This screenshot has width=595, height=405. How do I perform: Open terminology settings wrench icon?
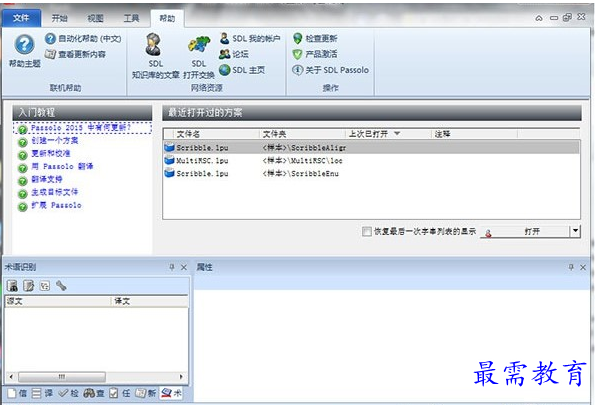[x=61, y=285]
